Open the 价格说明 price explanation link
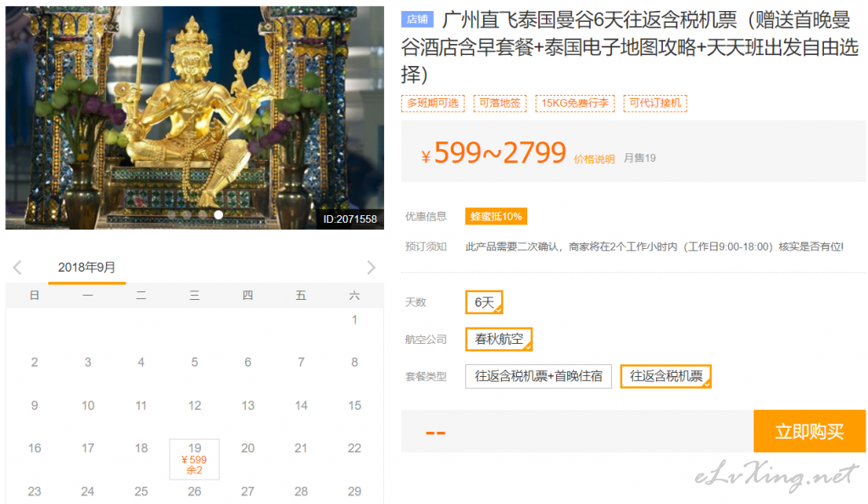The width and height of the screenshot is (868, 504). tap(594, 159)
